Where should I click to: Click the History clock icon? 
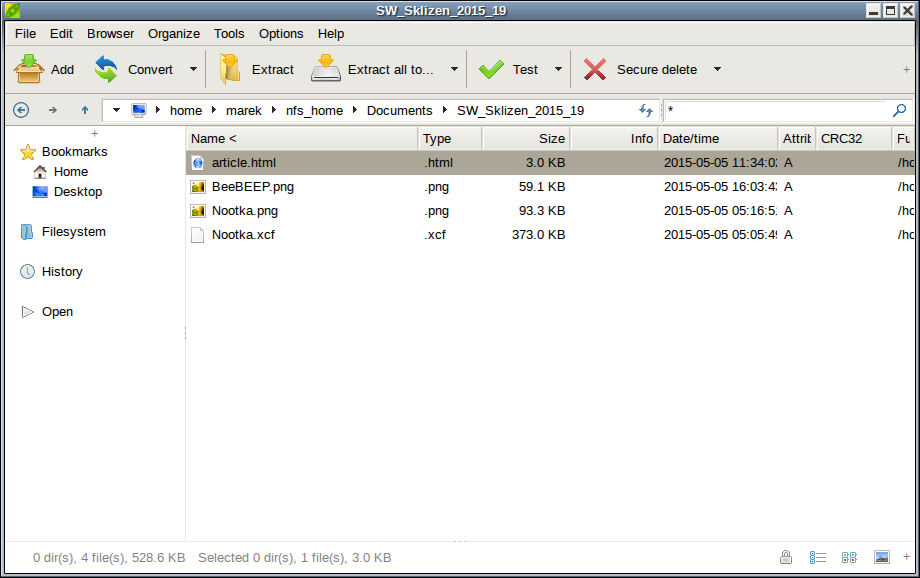(28, 272)
